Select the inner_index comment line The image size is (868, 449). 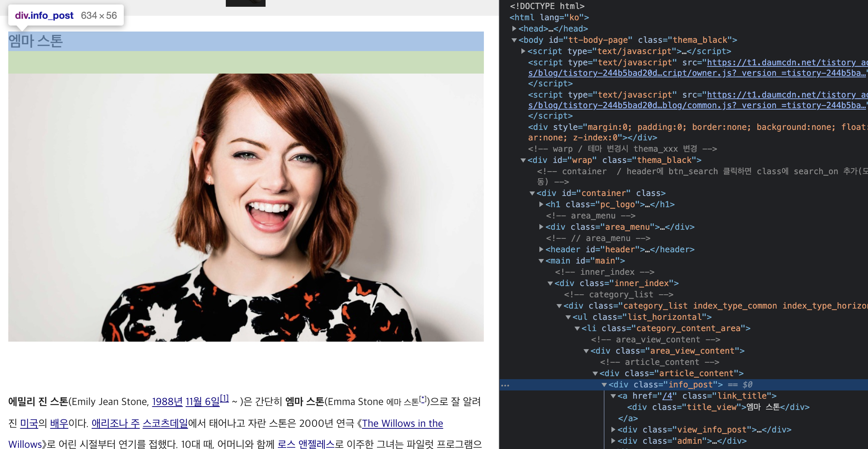(605, 272)
